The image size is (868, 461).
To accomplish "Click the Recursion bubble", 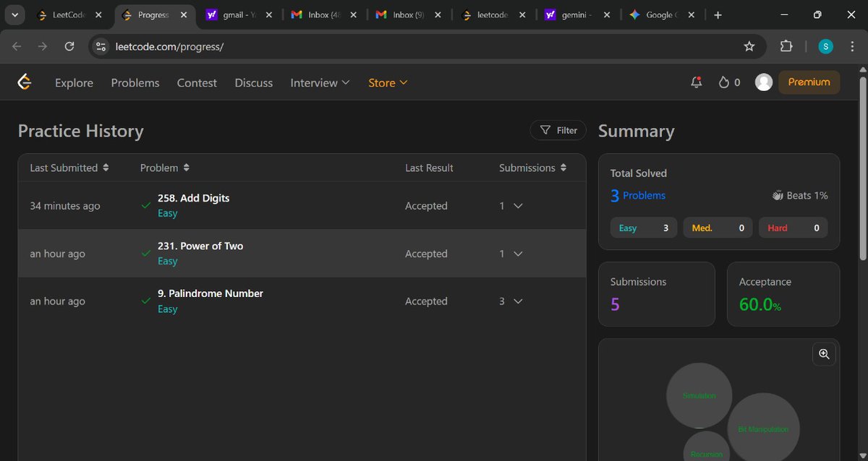I will coord(707,448).
